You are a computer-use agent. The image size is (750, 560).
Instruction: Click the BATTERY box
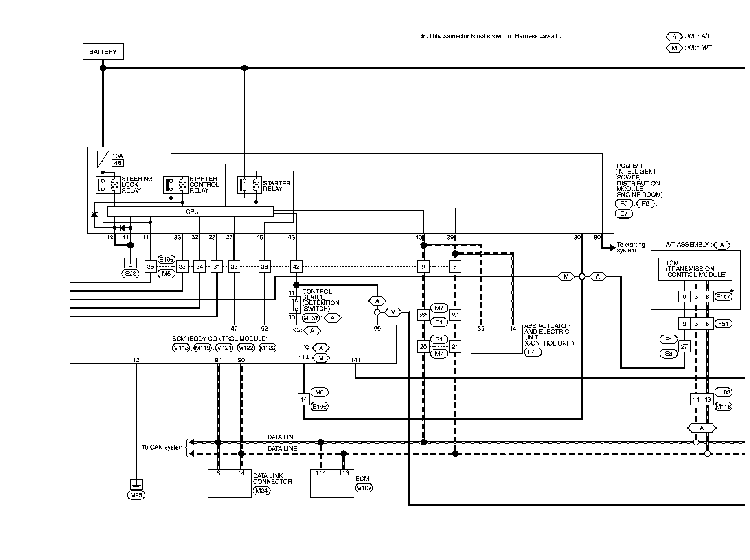pos(103,52)
